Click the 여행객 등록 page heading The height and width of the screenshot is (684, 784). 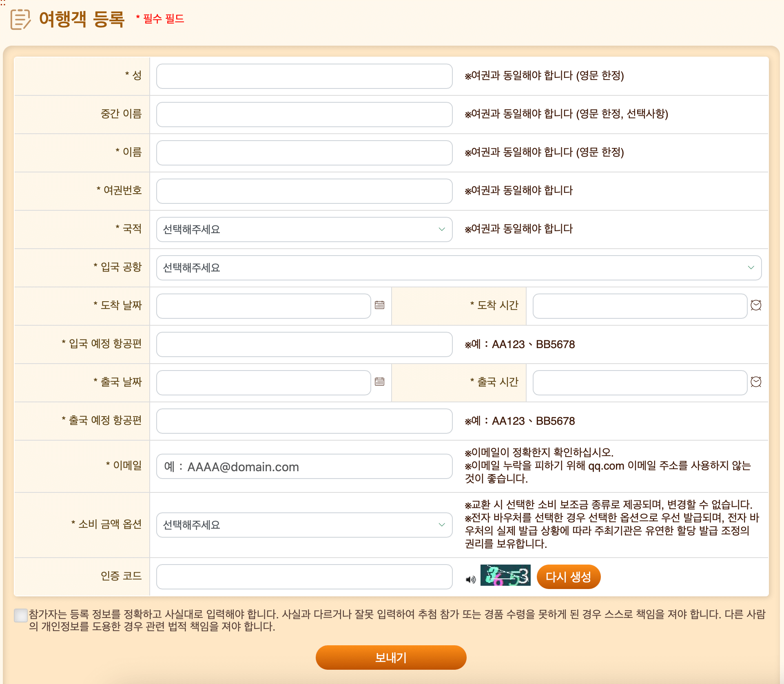[x=82, y=19]
